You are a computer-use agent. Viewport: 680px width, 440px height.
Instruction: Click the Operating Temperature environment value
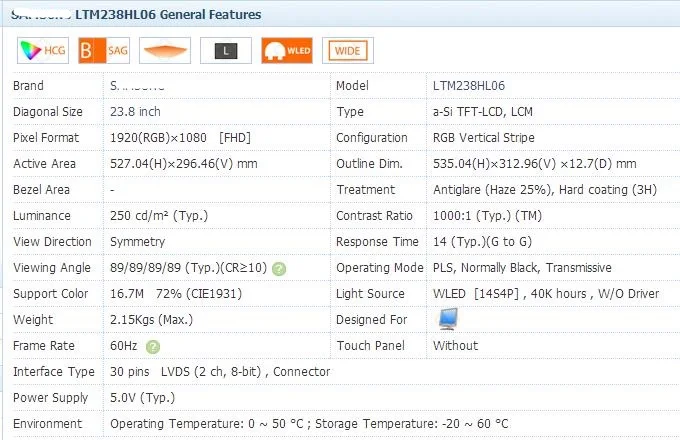309,424
